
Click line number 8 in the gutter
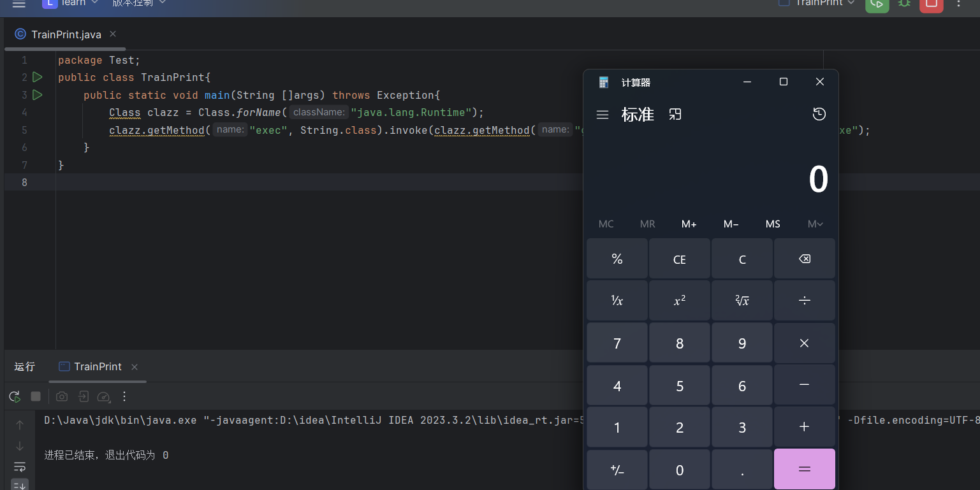click(24, 182)
